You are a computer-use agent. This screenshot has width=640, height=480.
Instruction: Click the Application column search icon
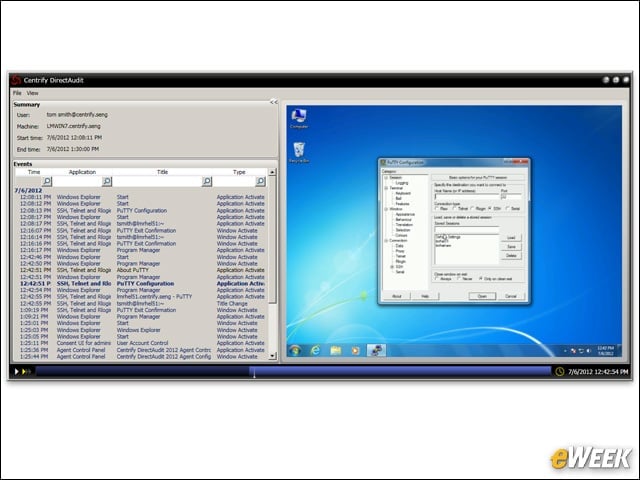point(107,181)
